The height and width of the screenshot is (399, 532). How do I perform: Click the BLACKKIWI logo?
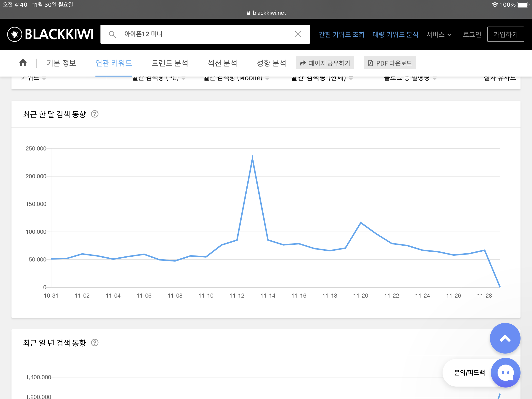pyautogui.click(x=50, y=34)
